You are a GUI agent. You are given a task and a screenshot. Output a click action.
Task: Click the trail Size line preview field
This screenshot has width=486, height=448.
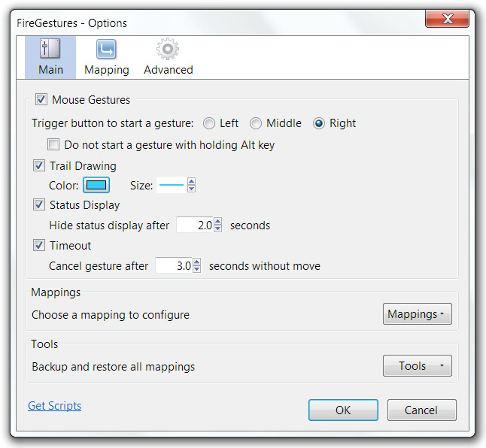(172, 185)
